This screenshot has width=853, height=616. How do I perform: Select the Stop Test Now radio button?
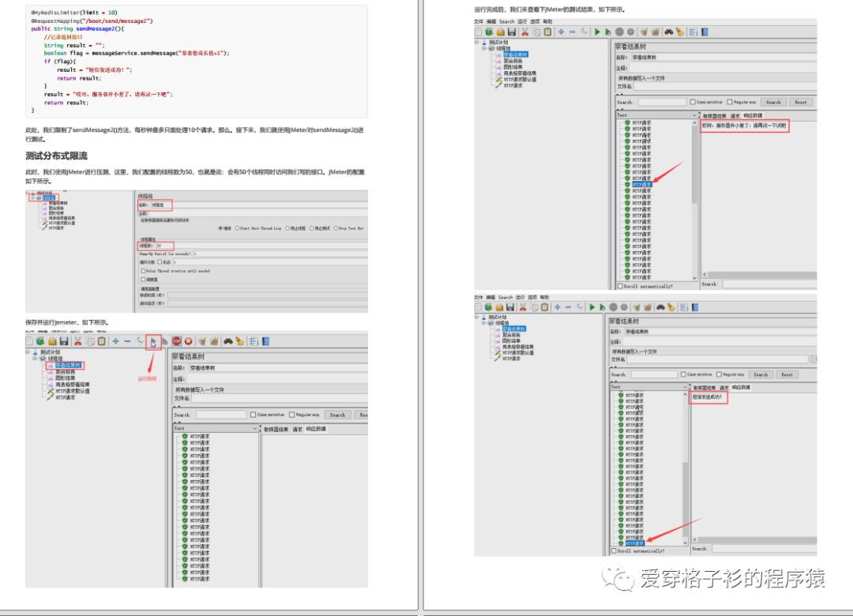336,228
